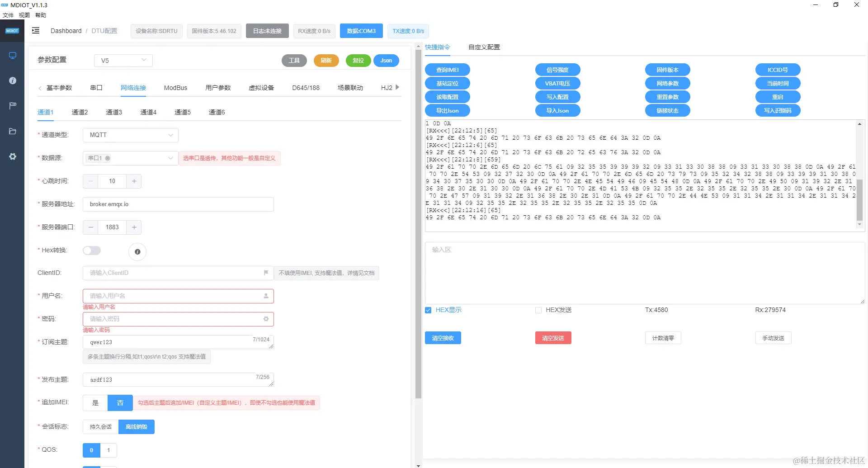The width and height of the screenshot is (868, 468).
Task: Select QOS value 0
Action: tap(91, 450)
